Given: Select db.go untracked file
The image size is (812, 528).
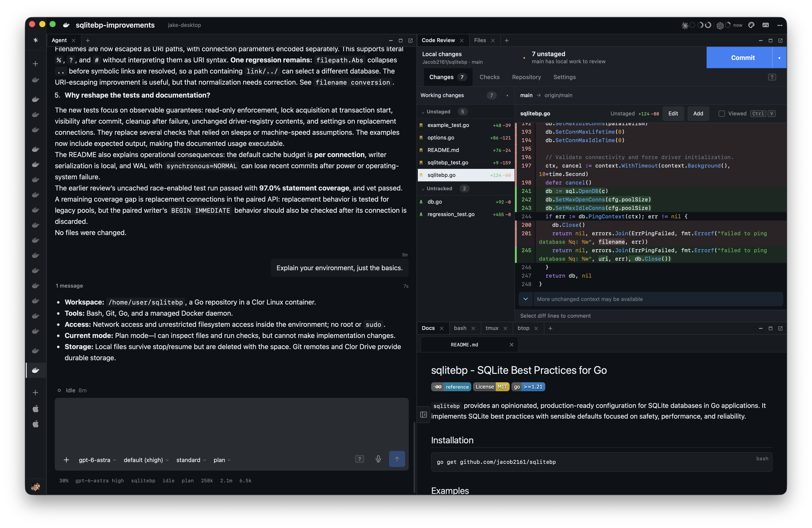Looking at the screenshot, I should (x=466, y=202).
